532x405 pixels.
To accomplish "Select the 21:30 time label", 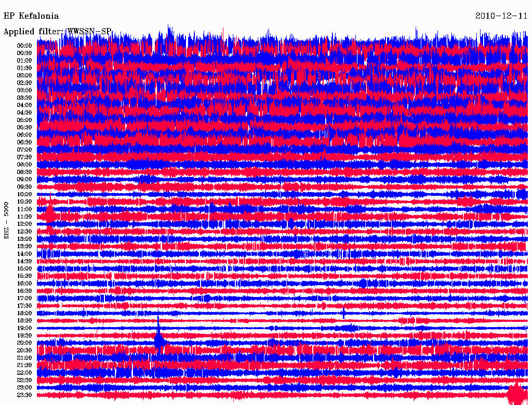I will 24,366.
